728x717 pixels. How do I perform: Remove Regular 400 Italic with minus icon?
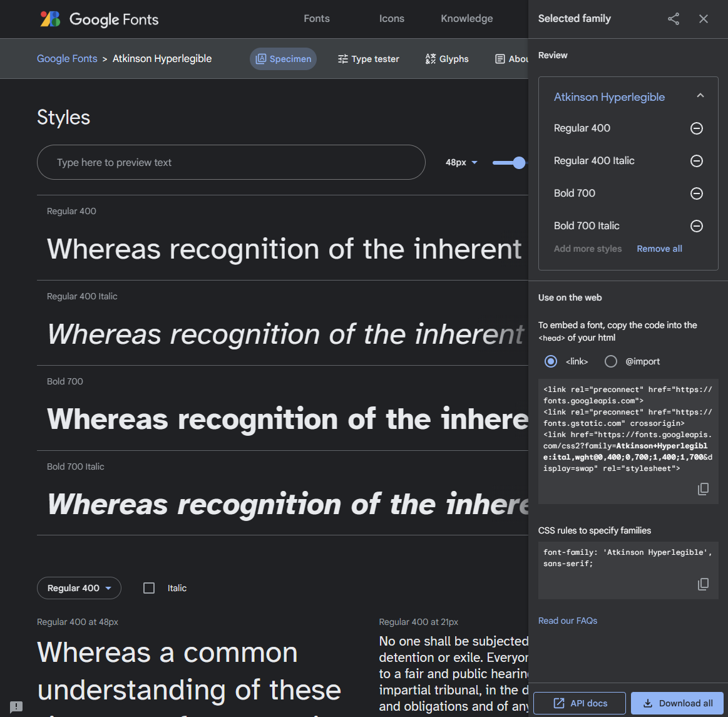click(697, 161)
